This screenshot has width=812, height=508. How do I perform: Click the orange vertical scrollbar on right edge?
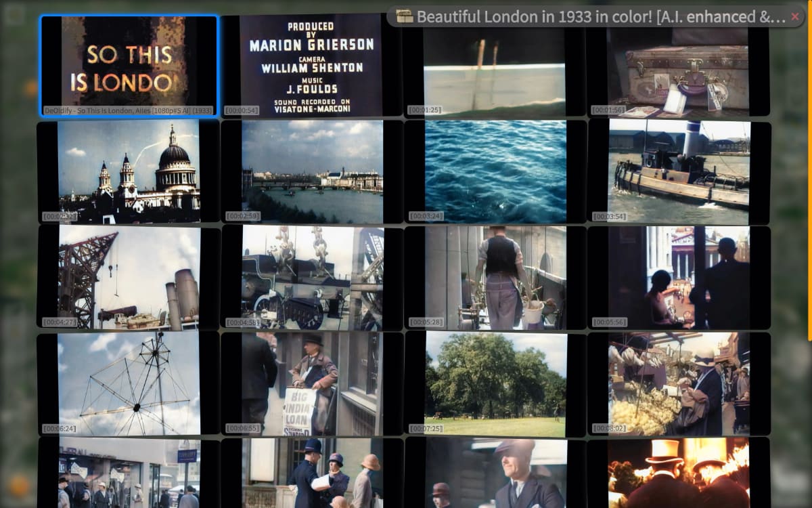[809, 169]
